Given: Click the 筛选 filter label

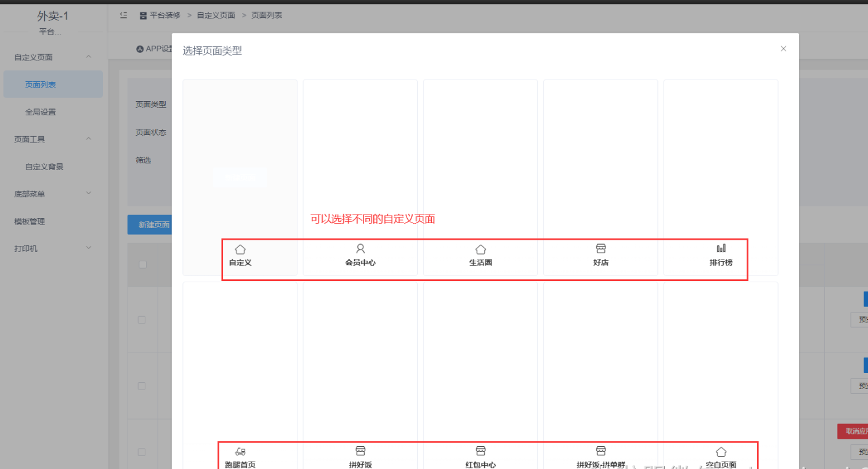Looking at the screenshot, I should point(144,160).
